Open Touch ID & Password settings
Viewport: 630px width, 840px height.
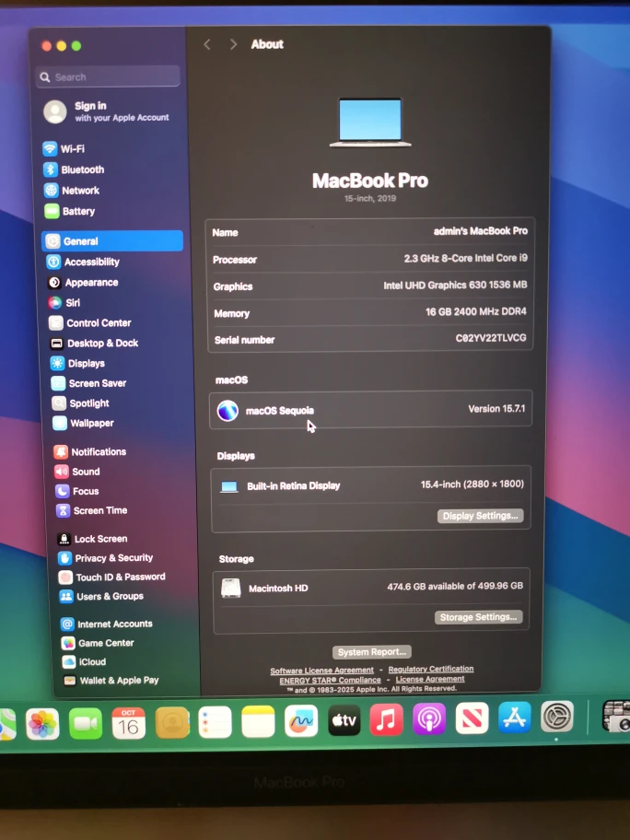click(x=112, y=577)
